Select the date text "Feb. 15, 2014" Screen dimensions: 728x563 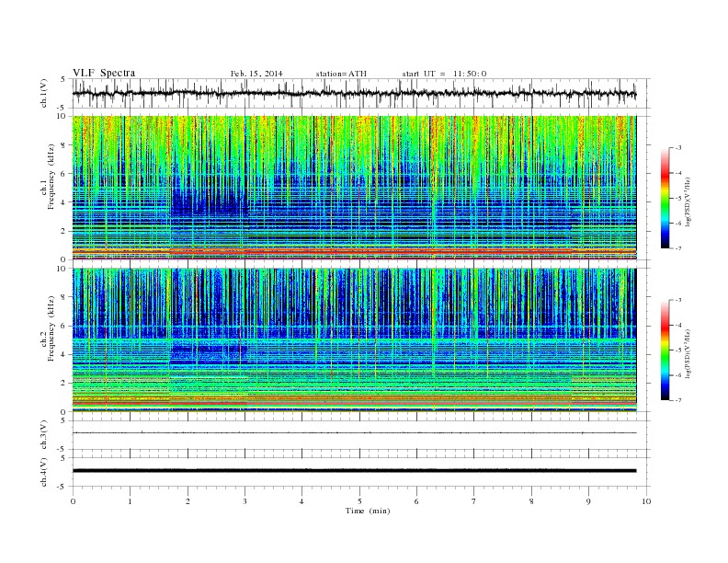pos(256,74)
